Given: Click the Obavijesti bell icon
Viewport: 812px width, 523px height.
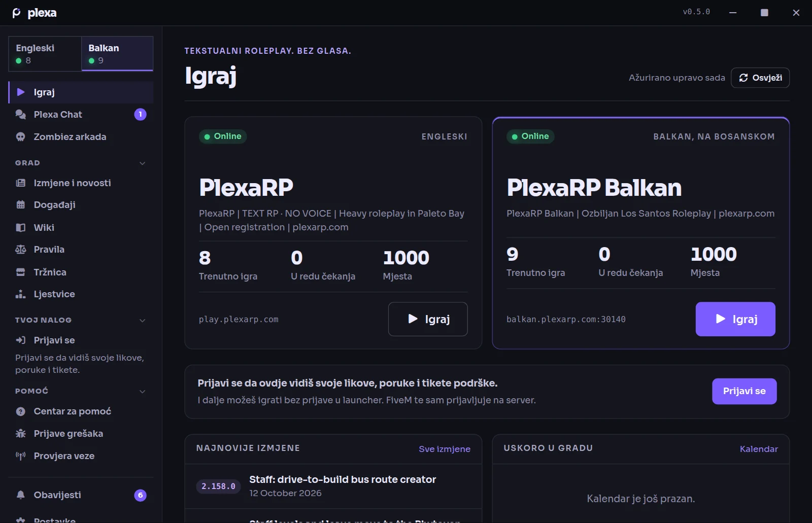Looking at the screenshot, I should (21, 495).
